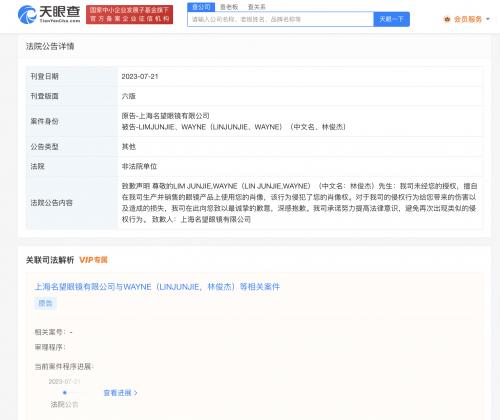
Task: Open the 上海名望眼镜有限公司与WAYNE related case link
Action: coord(157,287)
